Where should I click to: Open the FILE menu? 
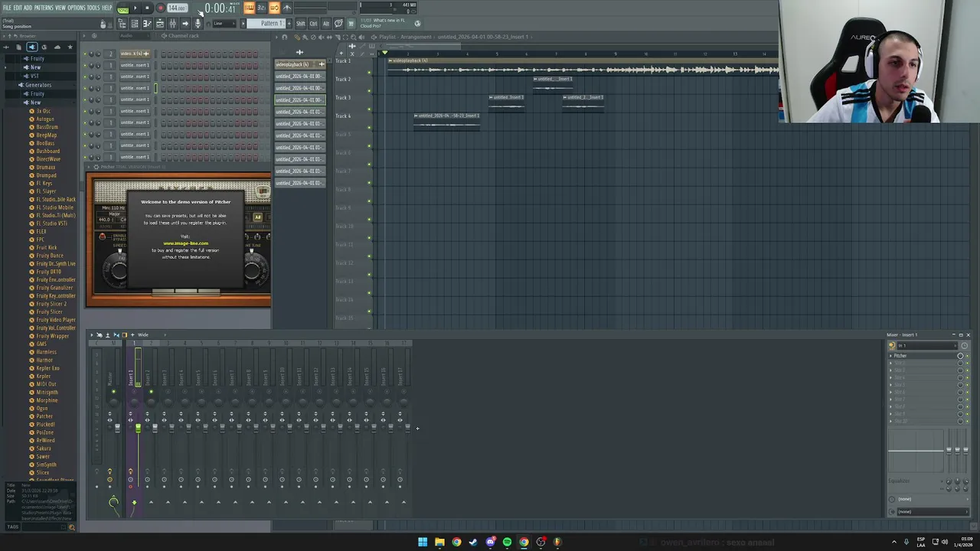pos(7,8)
